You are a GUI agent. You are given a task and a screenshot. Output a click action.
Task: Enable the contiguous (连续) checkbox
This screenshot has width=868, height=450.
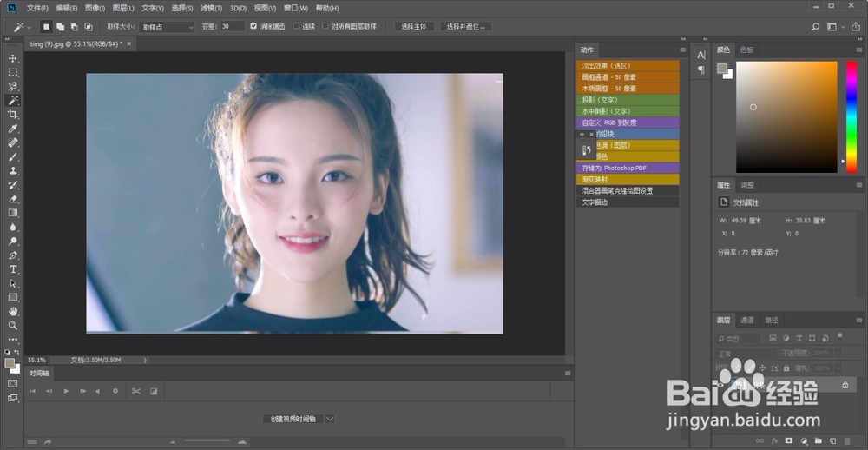click(x=296, y=26)
